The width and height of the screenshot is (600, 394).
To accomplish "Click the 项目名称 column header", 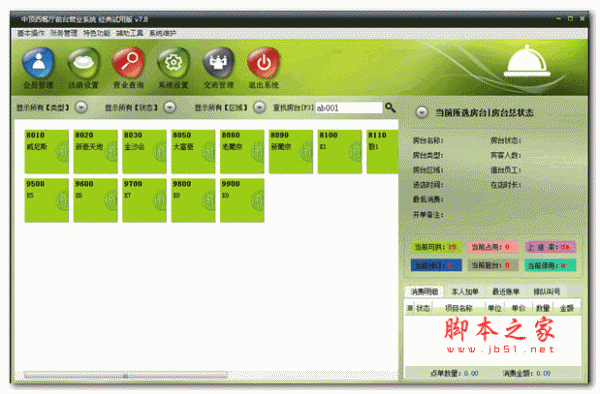I will [459, 308].
